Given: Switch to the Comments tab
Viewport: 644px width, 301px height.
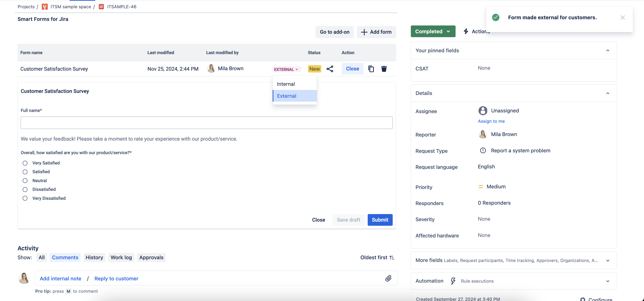Looking at the screenshot, I should 65,257.
